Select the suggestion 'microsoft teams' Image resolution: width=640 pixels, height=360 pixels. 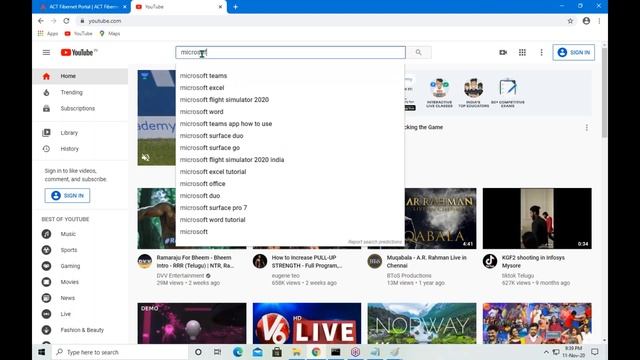click(290, 76)
